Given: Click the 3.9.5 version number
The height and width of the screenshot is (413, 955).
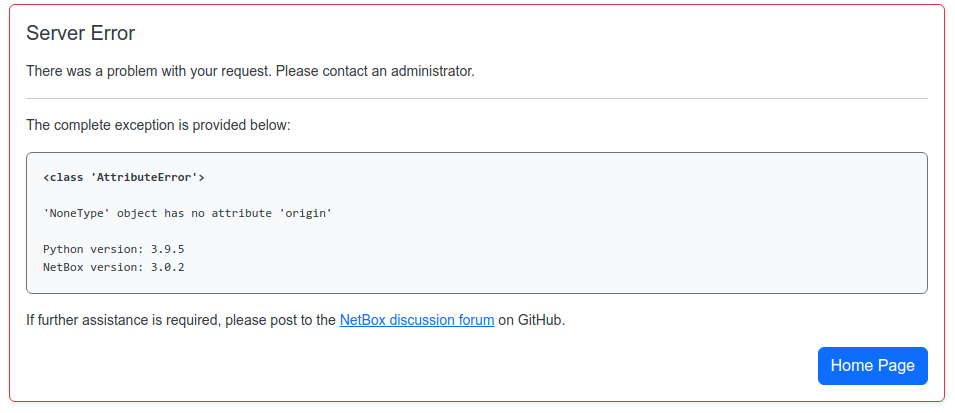Looking at the screenshot, I should pos(167,249).
